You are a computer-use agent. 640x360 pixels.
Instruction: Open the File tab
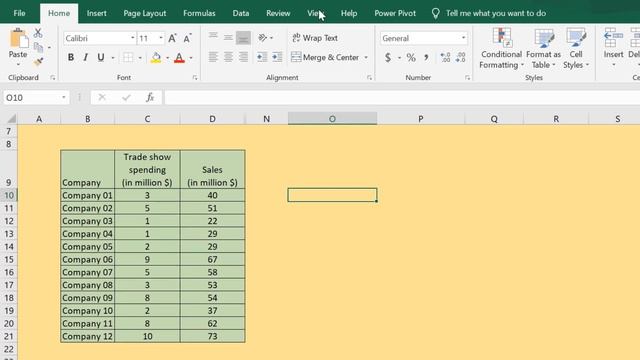(x=19, y=13)
